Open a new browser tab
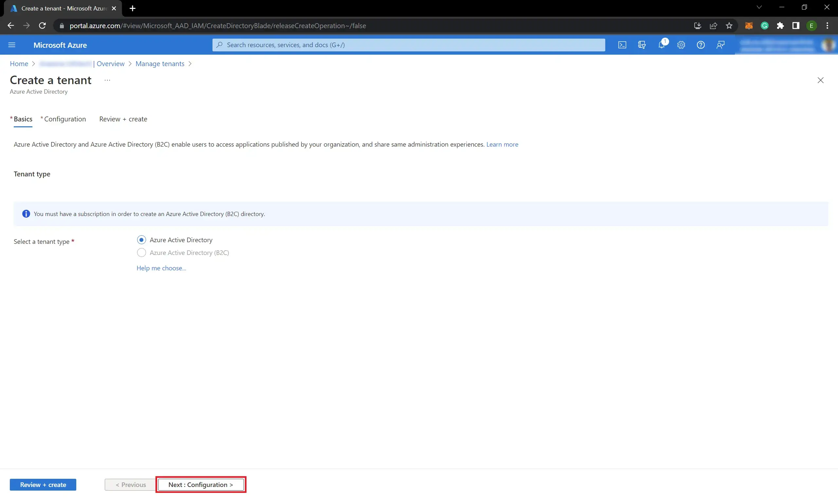This screenshot has height=504, width=838. coord(133,9)
